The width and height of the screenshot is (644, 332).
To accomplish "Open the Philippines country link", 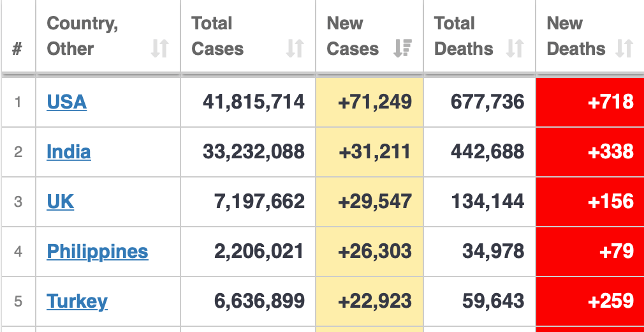I will [x=97, y=251].
